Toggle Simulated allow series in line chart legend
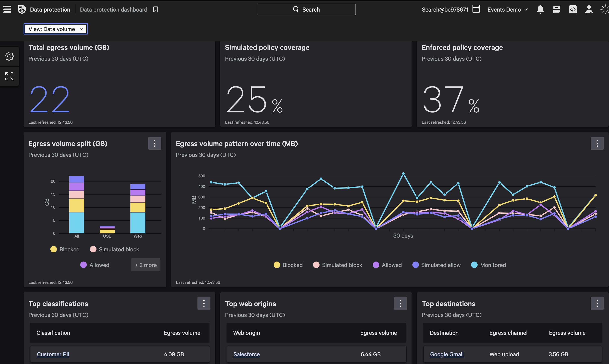Screen dimensions: 609x364 [x=436, y=265]
